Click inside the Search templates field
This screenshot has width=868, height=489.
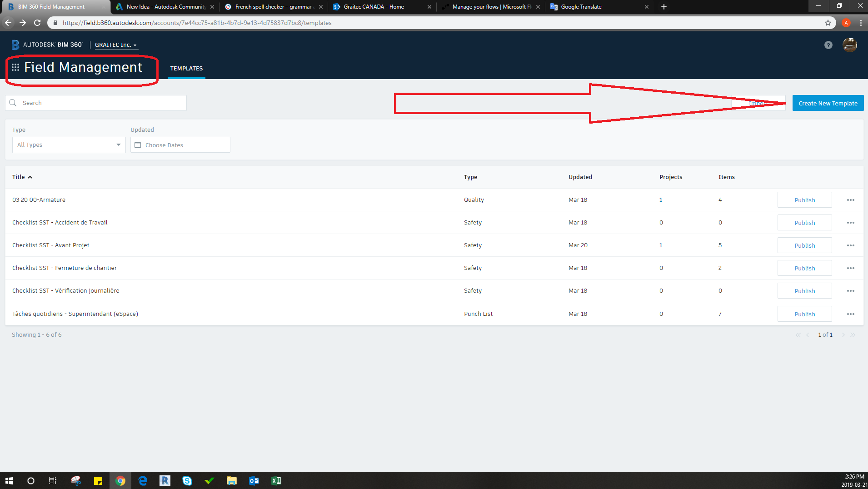95,103
